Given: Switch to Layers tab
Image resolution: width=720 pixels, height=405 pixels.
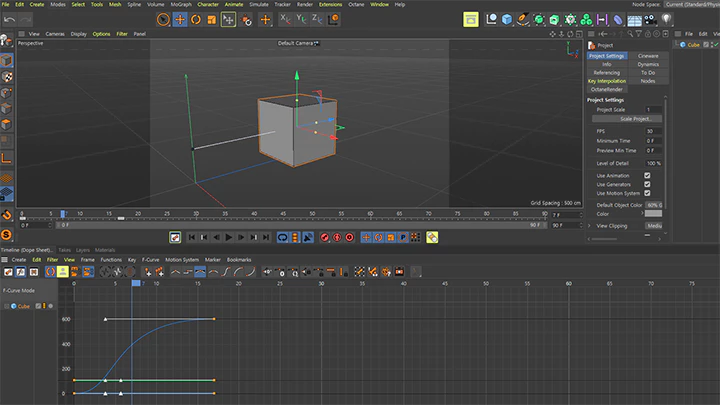Looking at the screenshot, I should tap(83, 250).
